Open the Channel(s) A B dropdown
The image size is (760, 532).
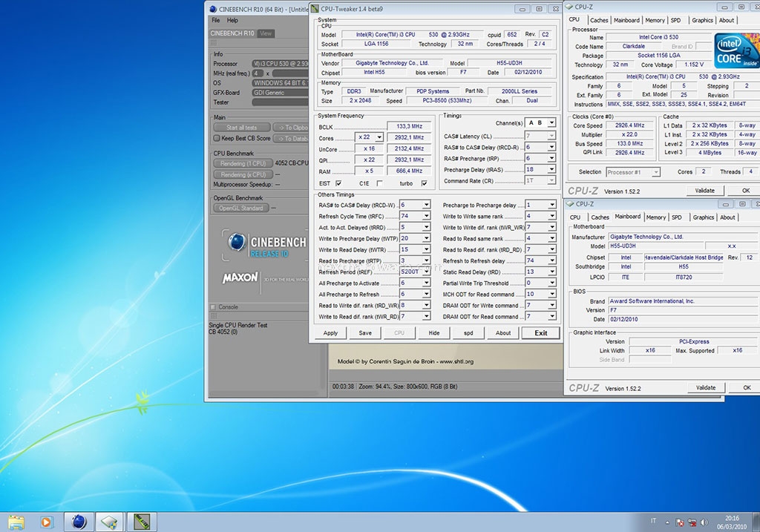pyautogui.click(x=551, y=123)
